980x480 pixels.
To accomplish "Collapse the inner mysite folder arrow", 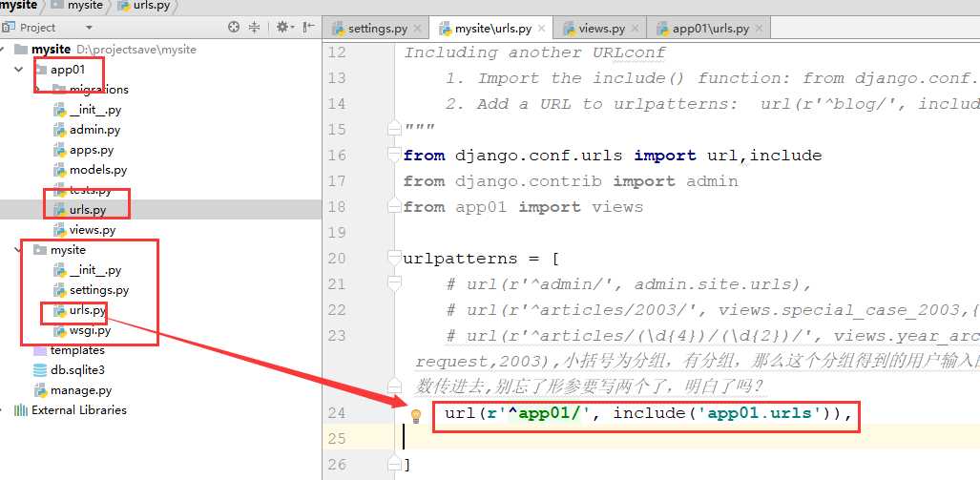I will point(19,249).
